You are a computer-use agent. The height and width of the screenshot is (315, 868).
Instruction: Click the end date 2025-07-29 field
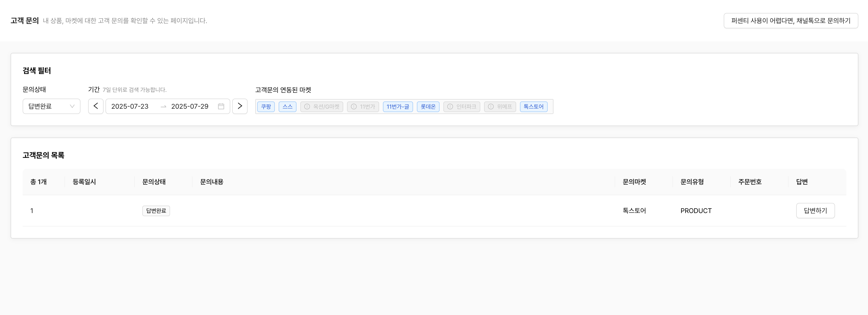(x=190, y=106)
